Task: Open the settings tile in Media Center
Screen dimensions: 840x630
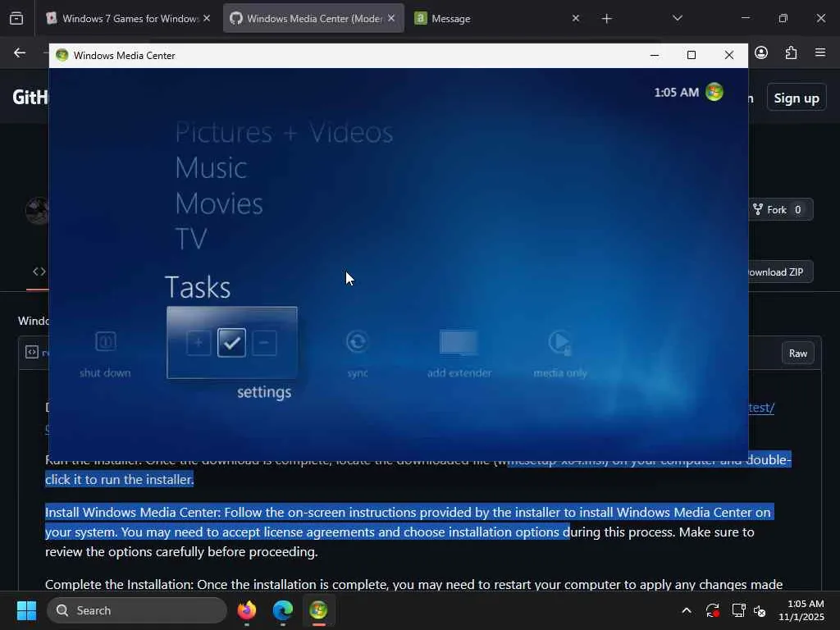Action: coord(232,343)
